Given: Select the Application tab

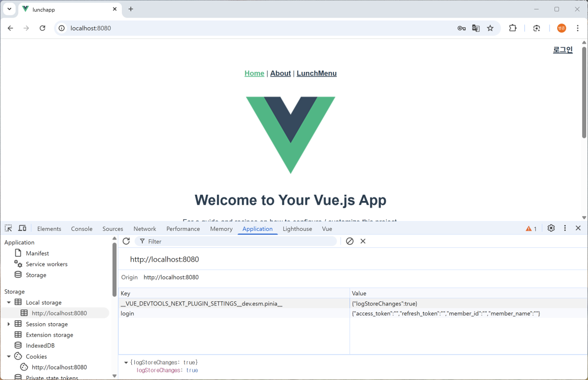Looking at the screenshot, I should pos(258,229).
